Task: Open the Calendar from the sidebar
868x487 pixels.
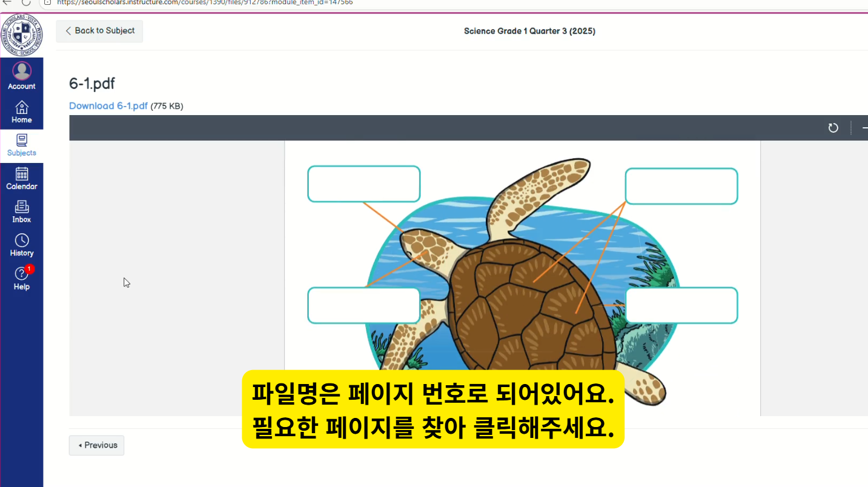Action: pos(22,179)
